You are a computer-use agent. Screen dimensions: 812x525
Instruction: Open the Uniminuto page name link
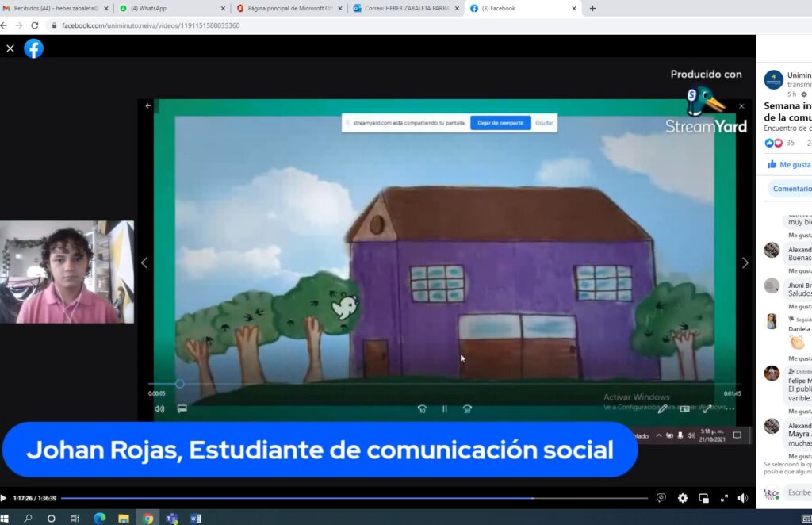pos(799,75)
